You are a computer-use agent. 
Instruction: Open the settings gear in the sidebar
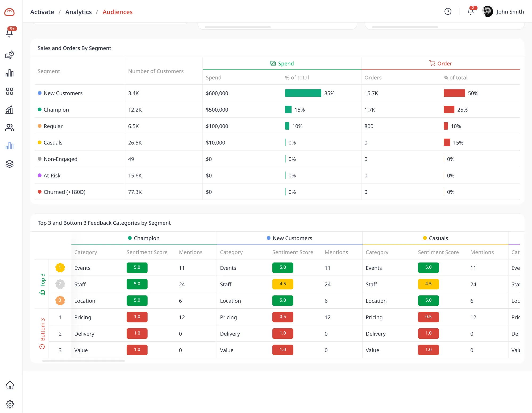tap(10, 404)
